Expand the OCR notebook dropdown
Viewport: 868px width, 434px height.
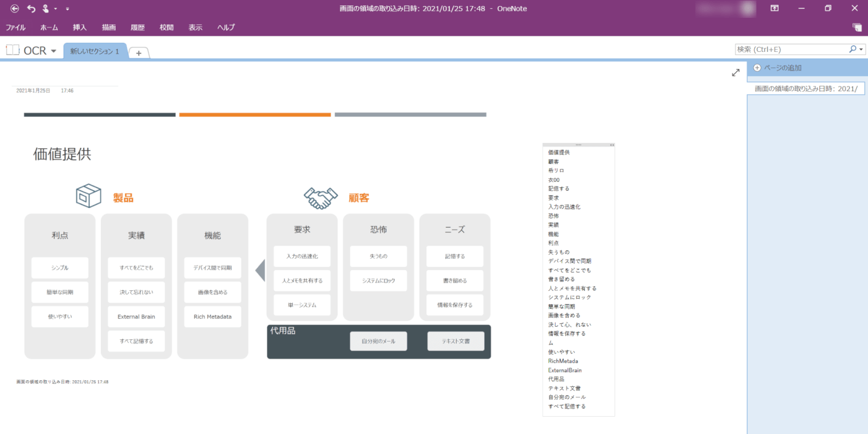(x=54, y=51)
